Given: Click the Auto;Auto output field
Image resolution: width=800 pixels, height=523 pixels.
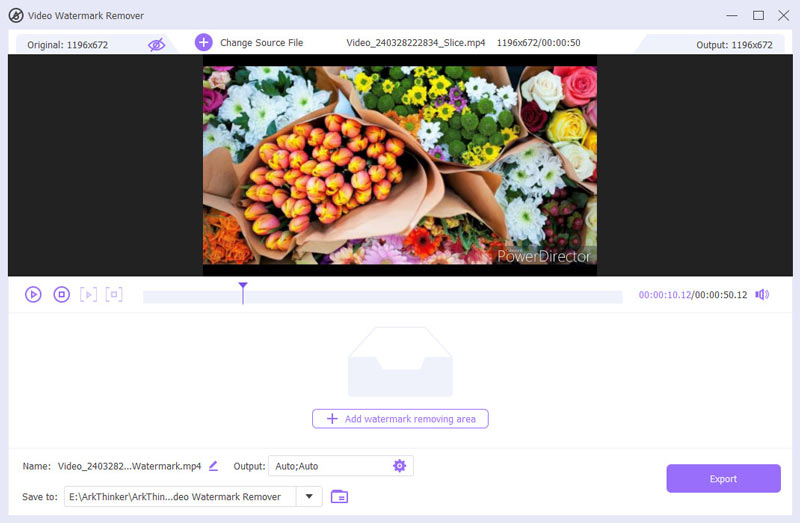Looking at the screenshot, I should (340, 466).
